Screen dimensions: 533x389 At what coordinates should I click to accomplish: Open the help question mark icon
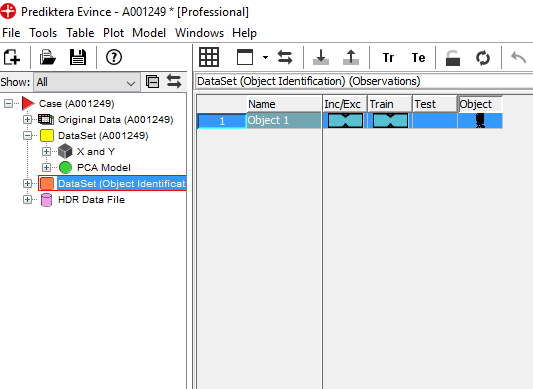(x=114, y=57)
